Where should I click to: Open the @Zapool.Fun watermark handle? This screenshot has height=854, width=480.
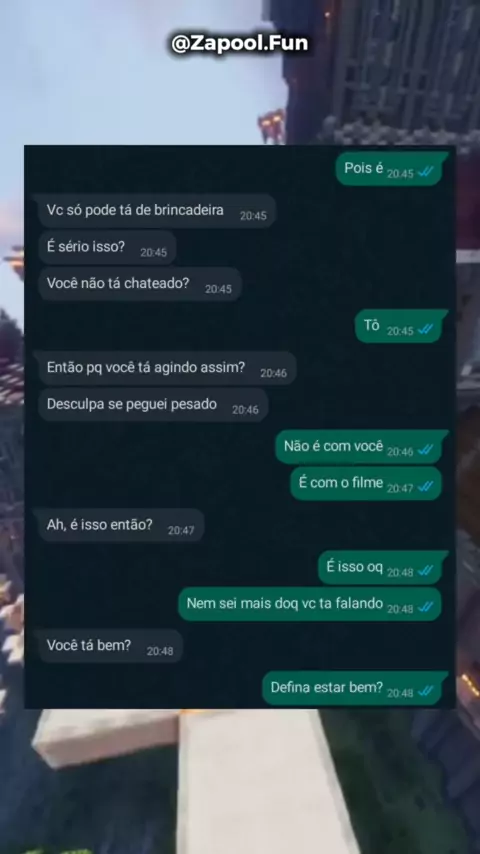click(x=240, y=44)
